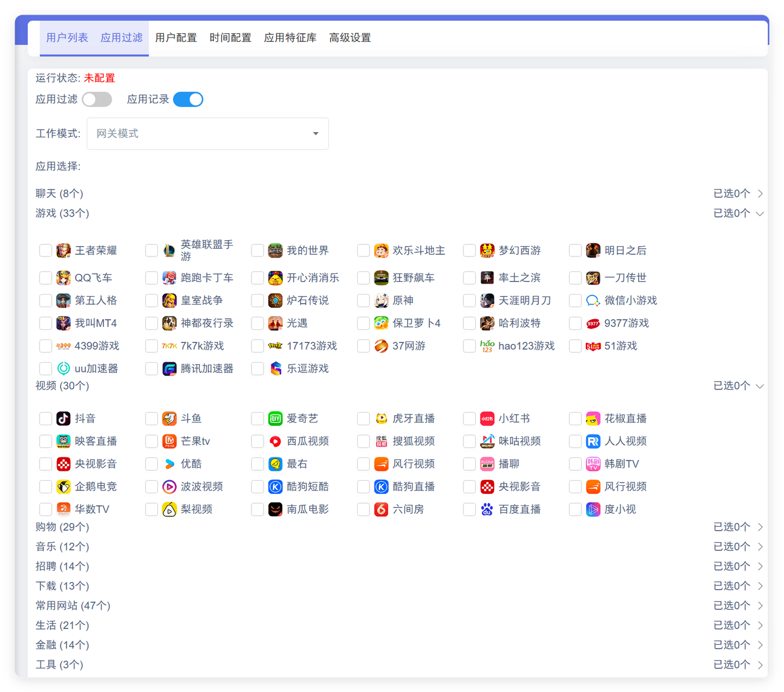Go to the 应用特征库 tab

click(290, 38)
